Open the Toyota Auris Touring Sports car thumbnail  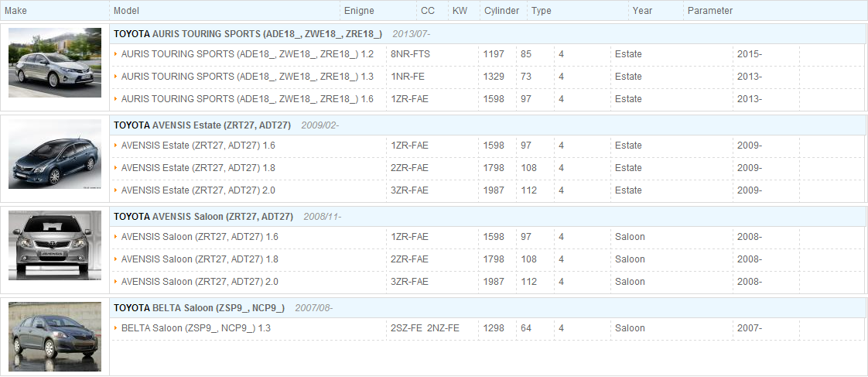tap(55, 63)
